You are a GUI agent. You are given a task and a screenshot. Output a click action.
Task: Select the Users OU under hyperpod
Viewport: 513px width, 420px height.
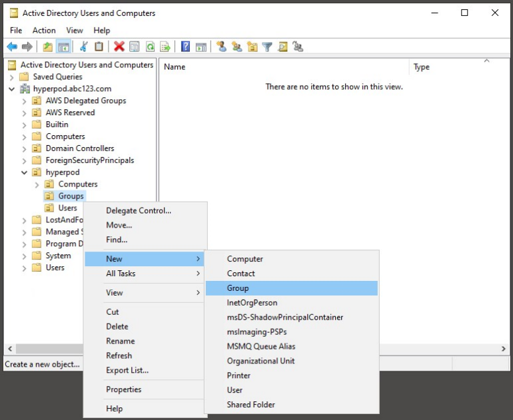67,208
